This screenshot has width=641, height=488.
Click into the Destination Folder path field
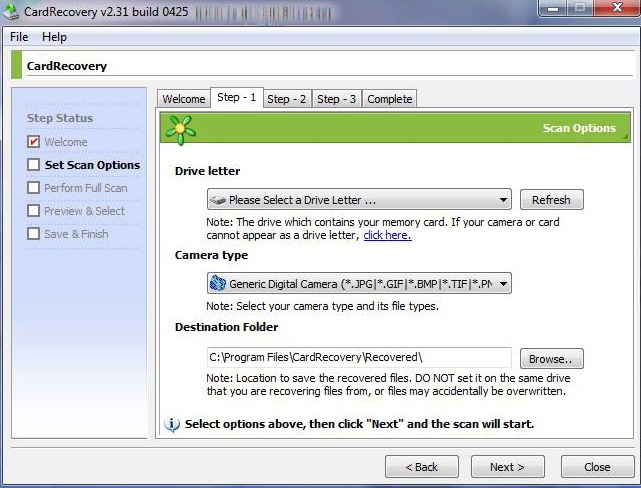point(359,358)
